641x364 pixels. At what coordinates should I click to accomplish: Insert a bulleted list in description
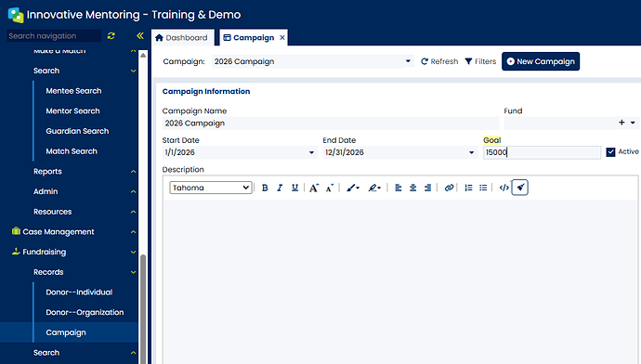click(483, 188)
